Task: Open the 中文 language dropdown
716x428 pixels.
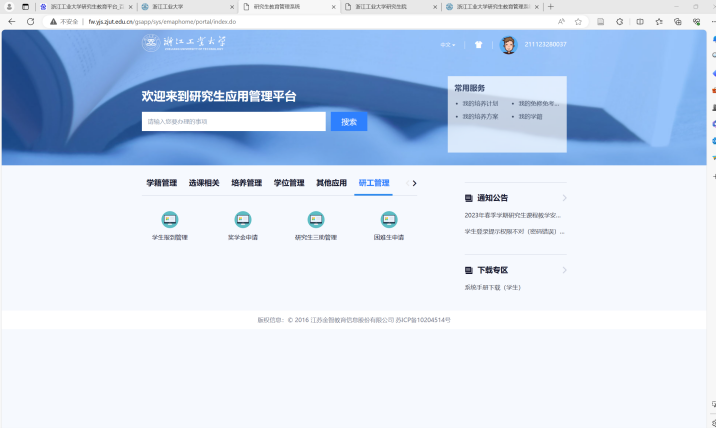Action: pos(447,45)
